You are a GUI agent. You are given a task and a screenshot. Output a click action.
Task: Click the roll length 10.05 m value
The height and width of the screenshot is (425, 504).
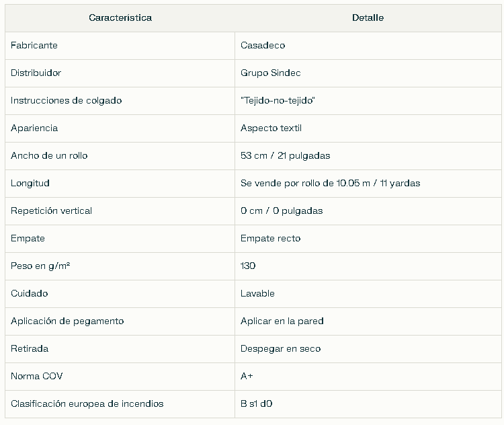pyautogui.click(x=330, y=184)
